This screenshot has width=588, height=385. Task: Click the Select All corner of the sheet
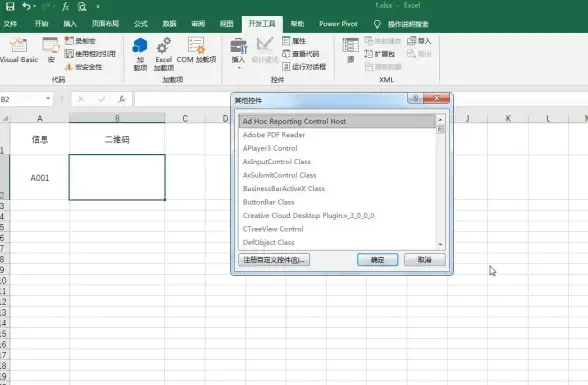[5, 118]
